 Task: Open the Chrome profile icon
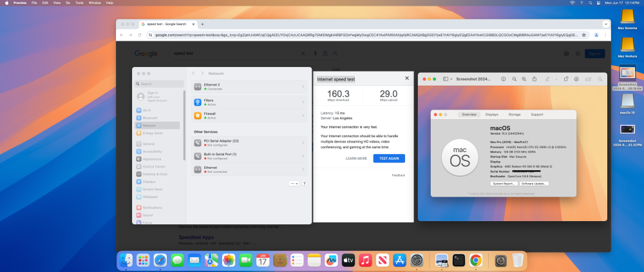point(596,35)
